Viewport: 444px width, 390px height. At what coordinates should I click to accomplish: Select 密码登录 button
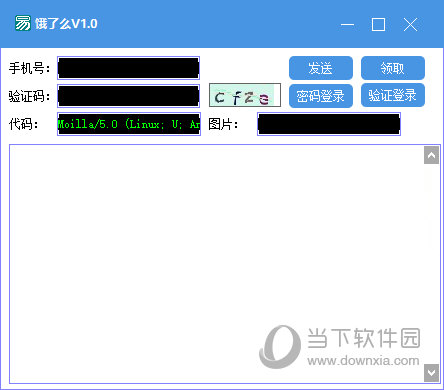click(x=321, y=96)
